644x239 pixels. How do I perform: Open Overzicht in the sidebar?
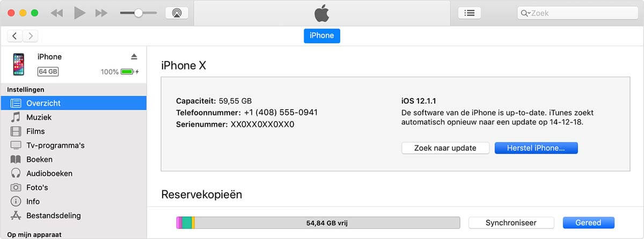[x=73, y=103]
